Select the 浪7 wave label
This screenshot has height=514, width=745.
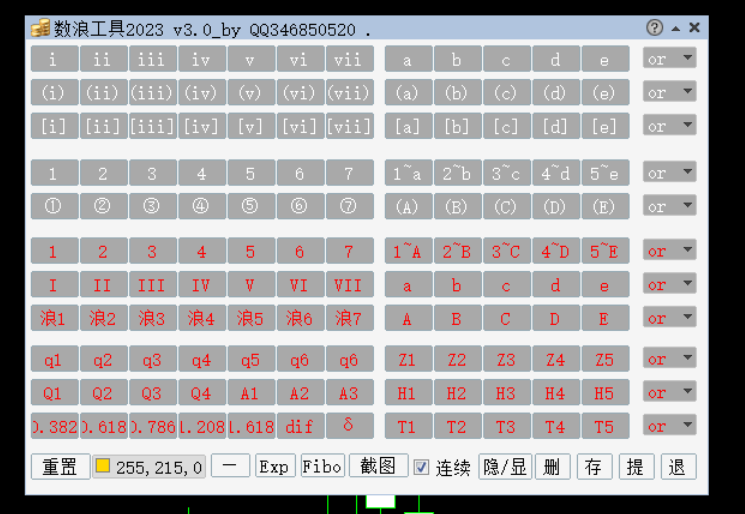click(349, 318)
